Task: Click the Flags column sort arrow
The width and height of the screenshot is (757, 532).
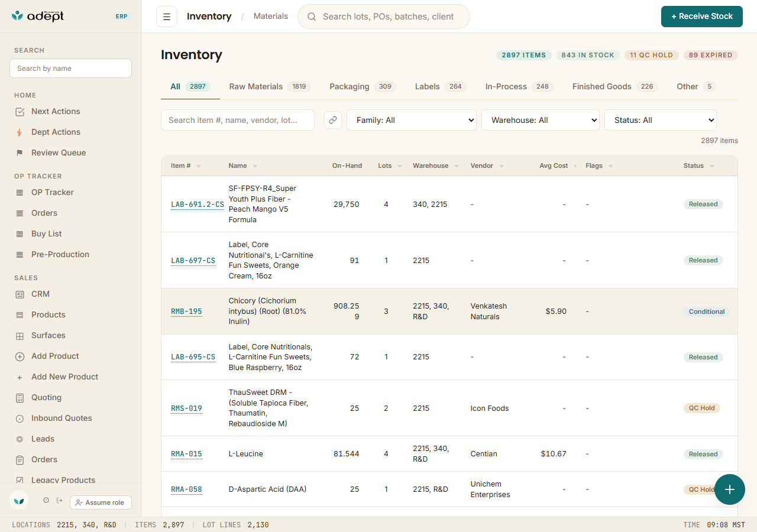Action: (611, 166)
